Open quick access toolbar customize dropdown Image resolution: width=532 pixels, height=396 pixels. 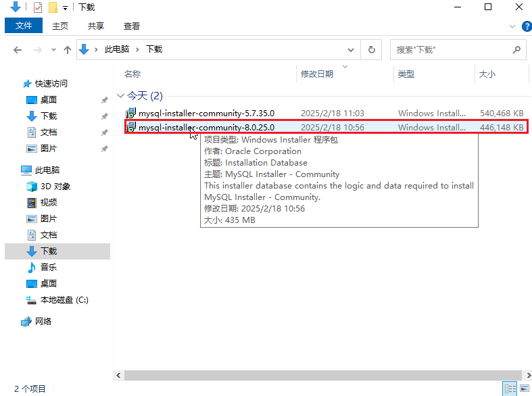point(65,7)
